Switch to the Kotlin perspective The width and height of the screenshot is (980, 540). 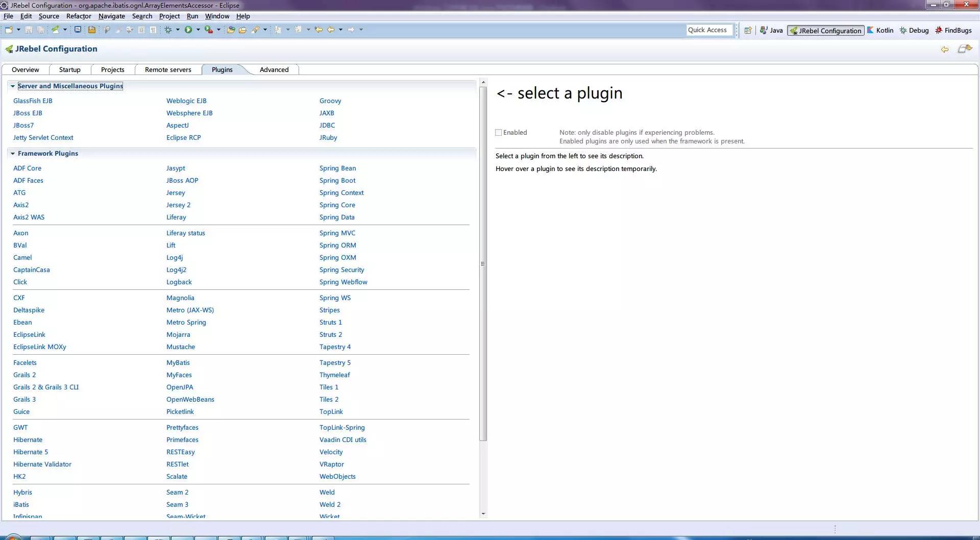tap(880, 30)
